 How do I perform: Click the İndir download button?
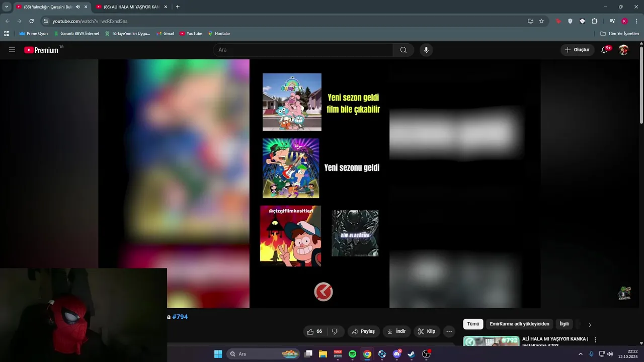click(396, 331)
